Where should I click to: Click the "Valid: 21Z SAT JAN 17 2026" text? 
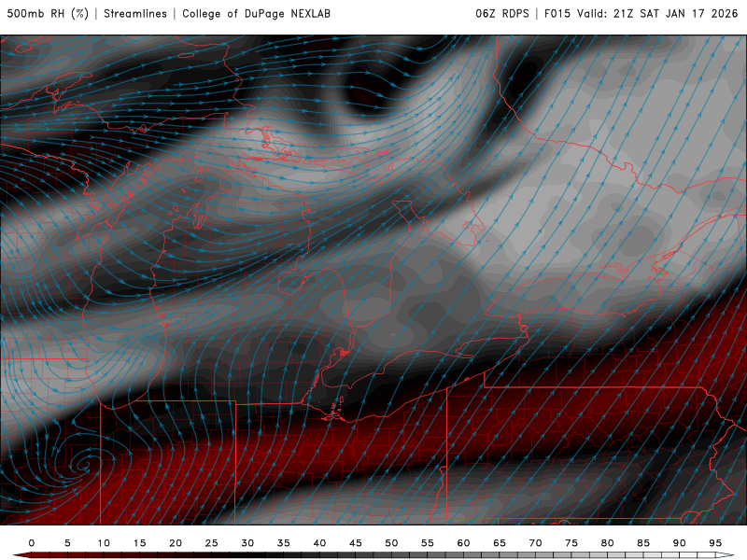click(x=657, y=13)
